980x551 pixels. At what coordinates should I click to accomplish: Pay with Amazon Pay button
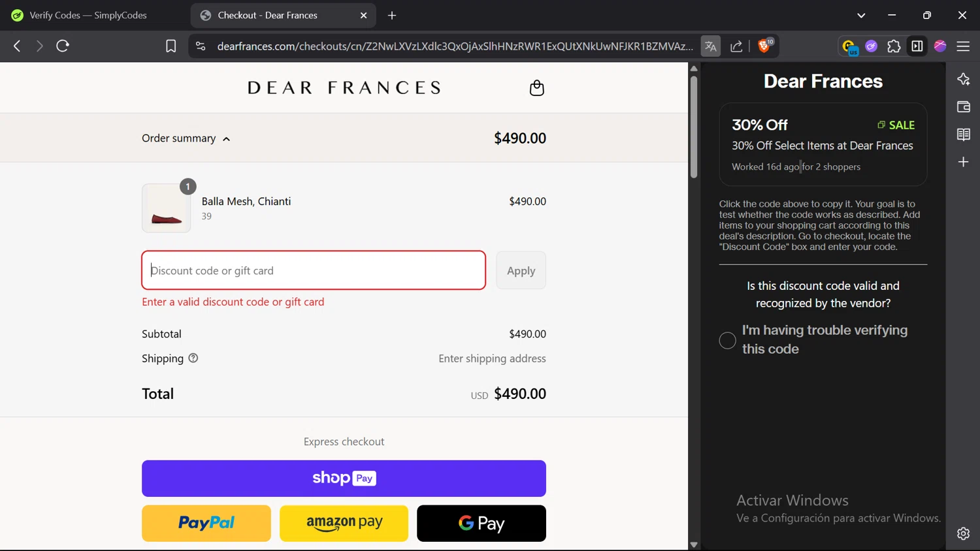click(x=344, y=523)
